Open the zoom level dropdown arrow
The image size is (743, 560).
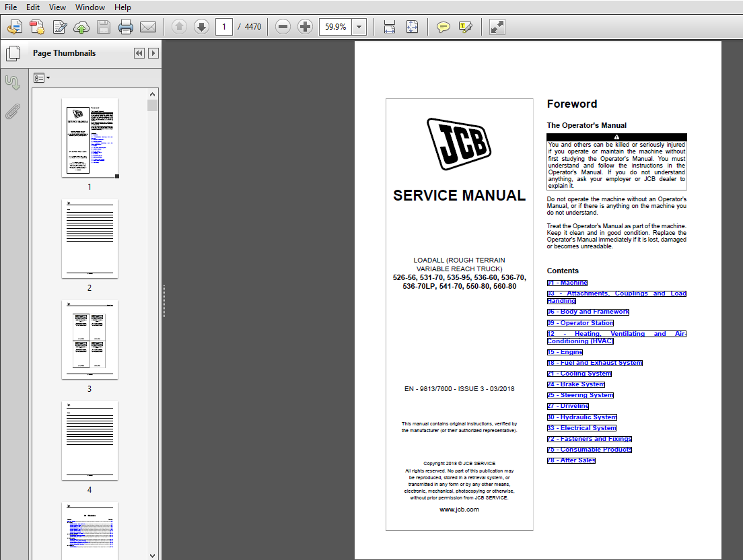359,27
